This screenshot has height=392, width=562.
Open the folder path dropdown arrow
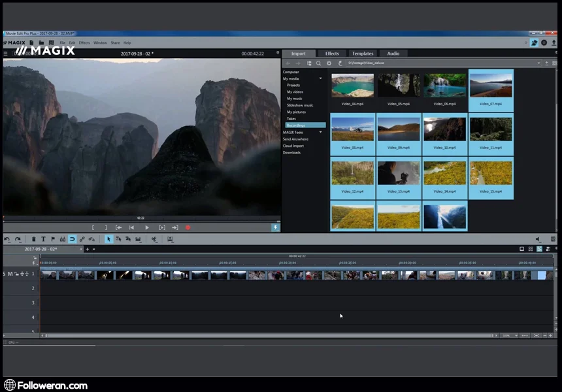538,63
